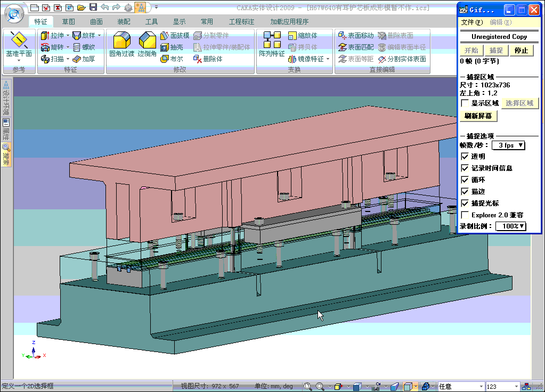The height and width of the screenshot is (392, 545).
Task: Toggle the 循环 loop checkbox
Action: (465, 179)
